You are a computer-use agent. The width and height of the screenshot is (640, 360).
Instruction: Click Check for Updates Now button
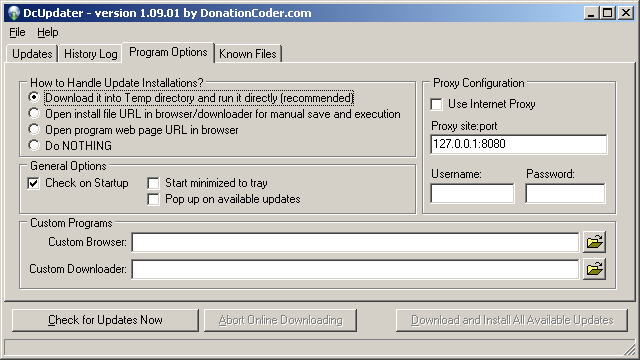pyautogui.click(x=105, y=320)
